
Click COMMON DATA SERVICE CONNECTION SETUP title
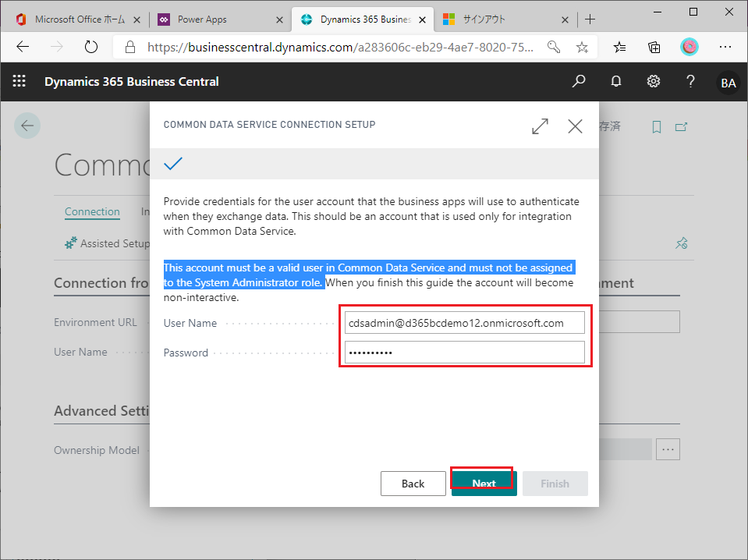pyautogui.click(x=270, y=125)
